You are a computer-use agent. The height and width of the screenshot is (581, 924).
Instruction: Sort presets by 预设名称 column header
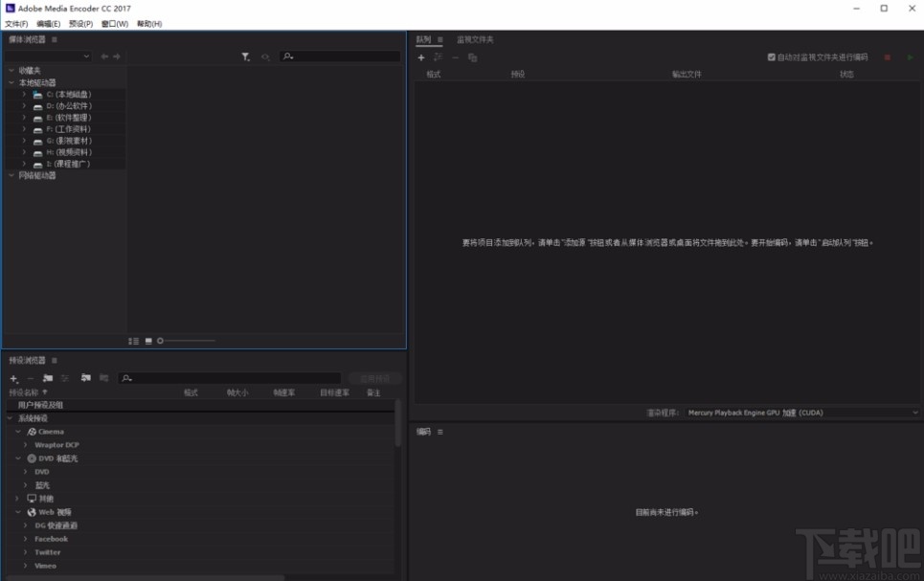tap(24, 392)
